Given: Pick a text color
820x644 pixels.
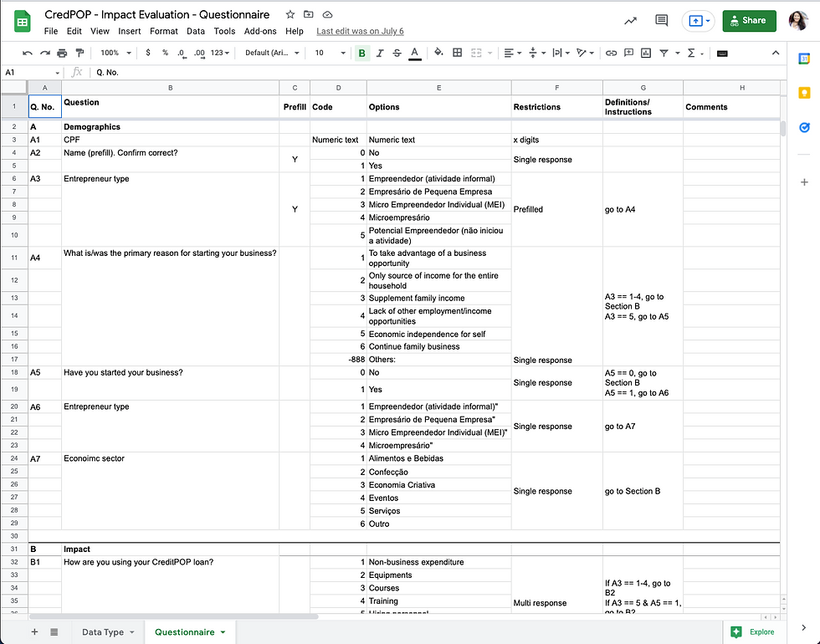Looking at the screenshot, I should [415, 53].
